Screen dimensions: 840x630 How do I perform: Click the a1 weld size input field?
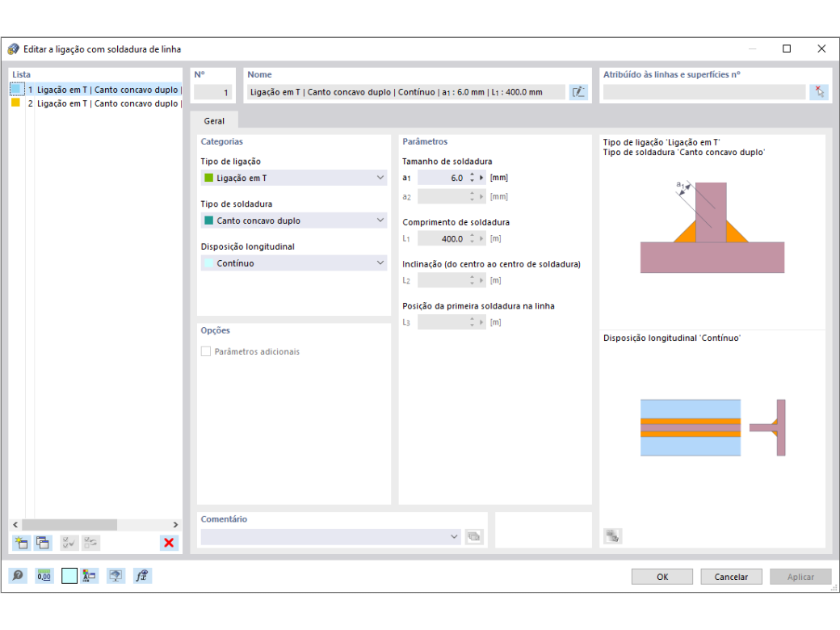click(442, 178)
